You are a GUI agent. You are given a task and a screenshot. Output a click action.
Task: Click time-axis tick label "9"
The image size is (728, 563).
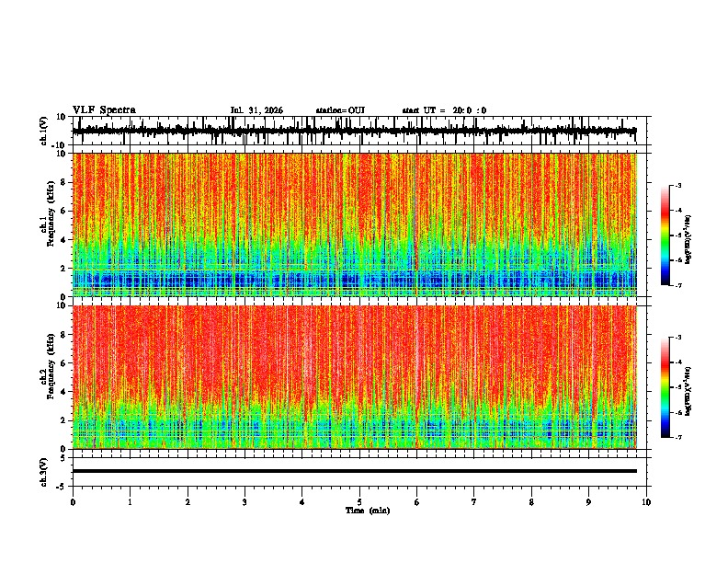tap(588, 502)
